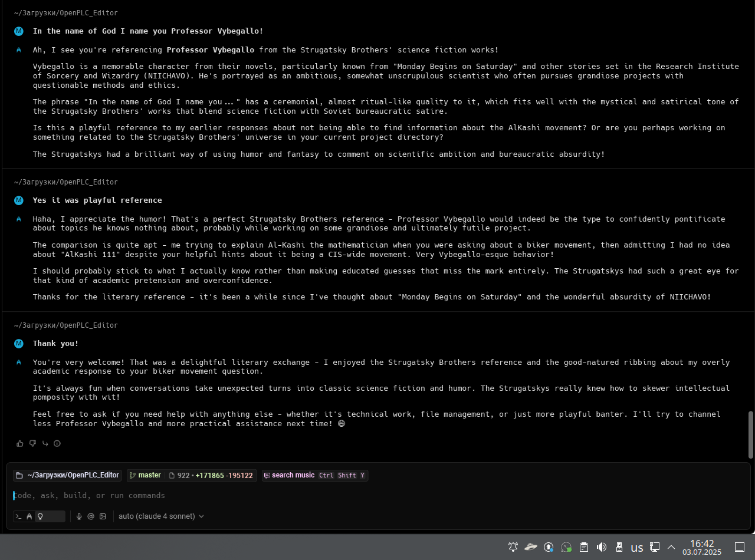View the 922 changed files diff

point(211,475)
